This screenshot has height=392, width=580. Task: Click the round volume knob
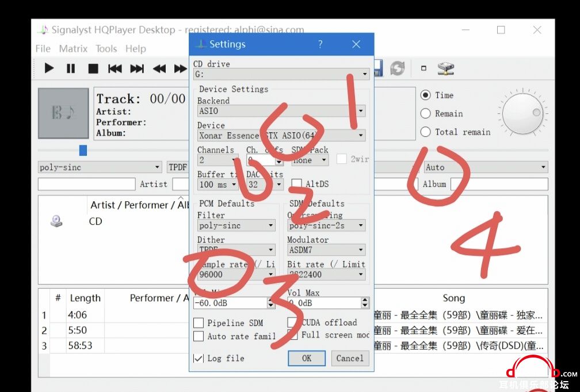click(522, 113)
